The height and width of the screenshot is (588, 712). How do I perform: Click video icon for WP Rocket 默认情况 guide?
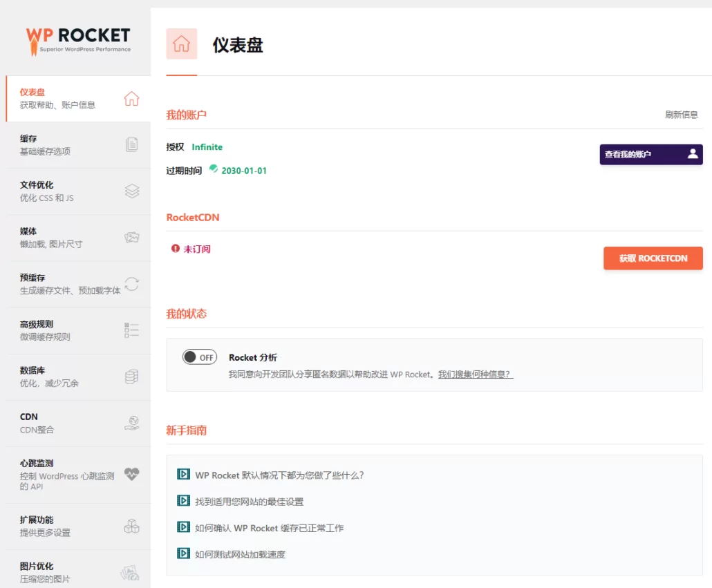click(x=183, y=474)
